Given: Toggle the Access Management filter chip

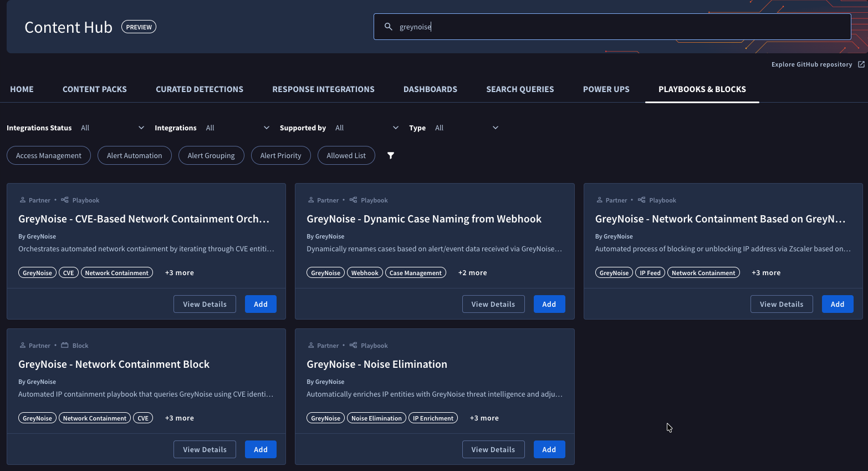Looking at the screenshot, I should tap(49, 155).
